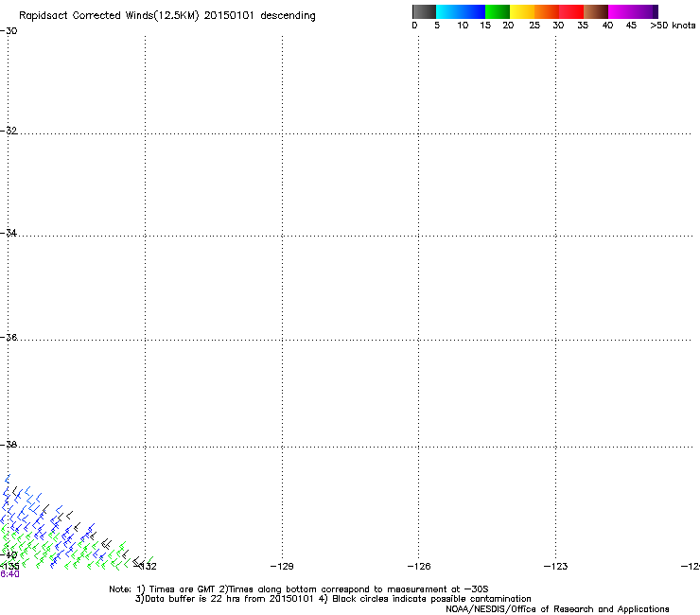This screenshot has width=700, height=615.
Task: Click the plot title 'Rapidscat Corrected Winds(12.5KM) 20150101 descending'
Action: [x=167, y=16]
